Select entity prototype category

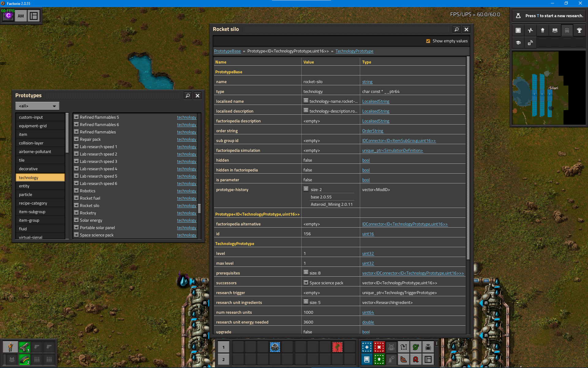click(x=40, y=186)
